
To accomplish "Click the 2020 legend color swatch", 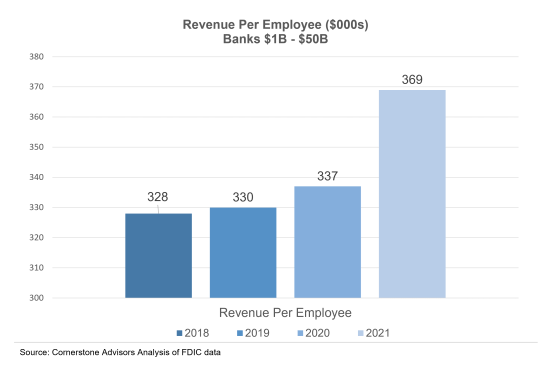I will [x=300, y=333].
